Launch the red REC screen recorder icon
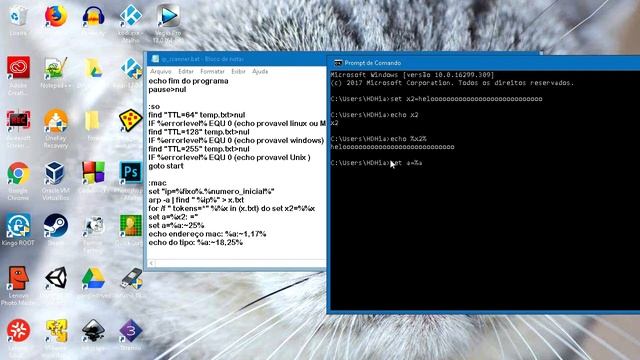 pos(18,120)
